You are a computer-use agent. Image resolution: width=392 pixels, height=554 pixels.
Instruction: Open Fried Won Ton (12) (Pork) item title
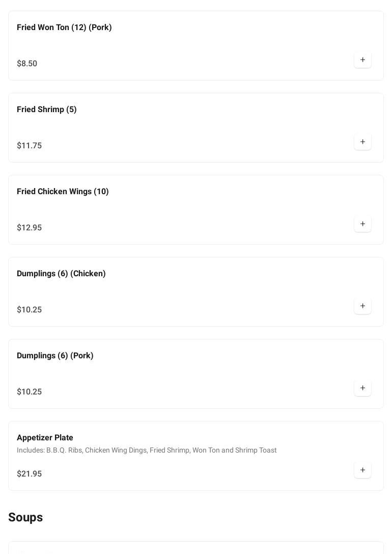[x=64, y=27]
